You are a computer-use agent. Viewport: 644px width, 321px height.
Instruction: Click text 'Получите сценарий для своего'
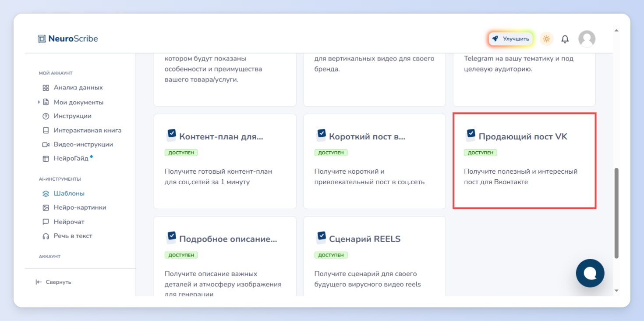[365, 274]
